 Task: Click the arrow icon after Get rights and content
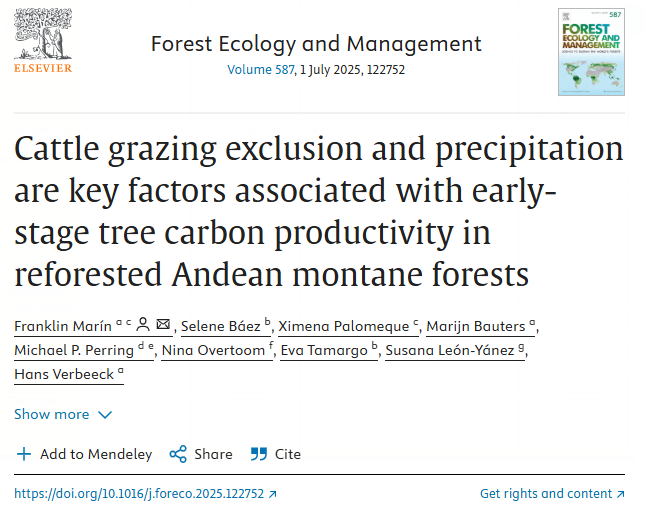[x=620, y=494]
